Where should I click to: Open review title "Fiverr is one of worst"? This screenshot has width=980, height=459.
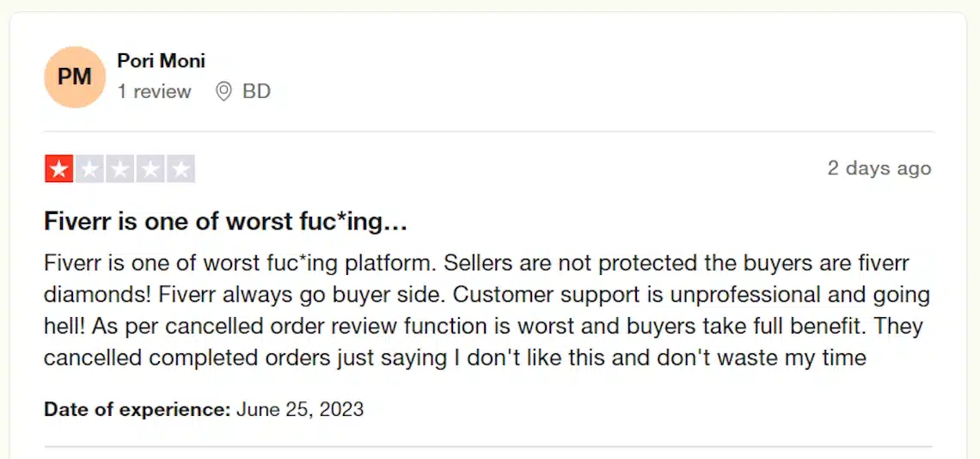pos(225,222)
